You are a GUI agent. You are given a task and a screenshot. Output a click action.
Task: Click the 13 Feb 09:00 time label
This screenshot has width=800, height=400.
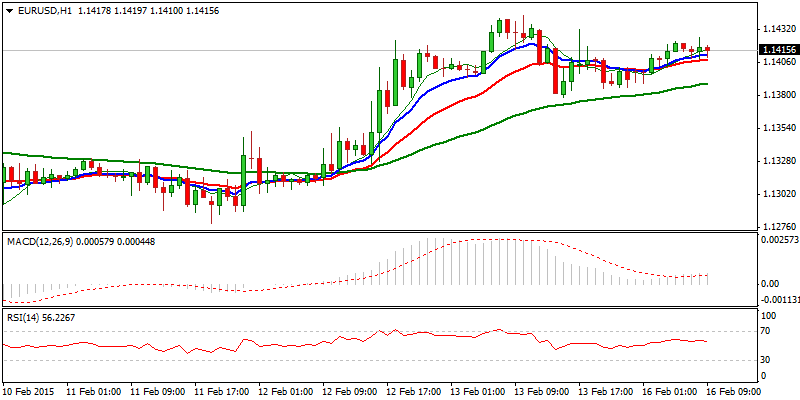(x=542, y=391)
